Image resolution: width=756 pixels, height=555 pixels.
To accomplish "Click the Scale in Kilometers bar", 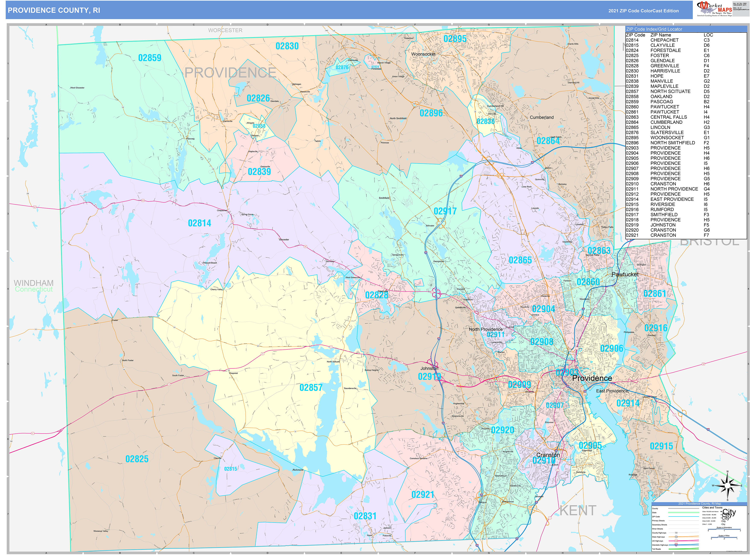I will 724,529.
